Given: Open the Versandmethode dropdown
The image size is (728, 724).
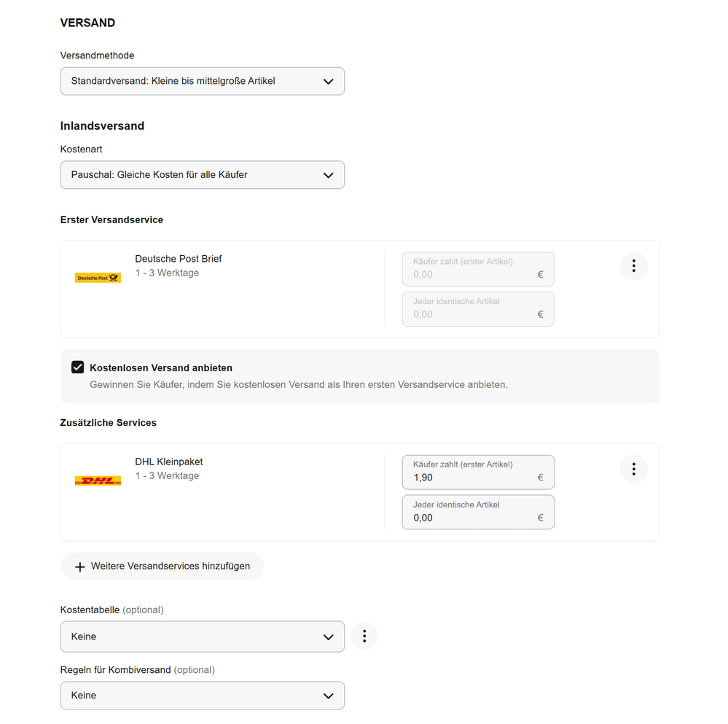Looking at the screenshot, I should pyautogui.click(x=203, y=81).
